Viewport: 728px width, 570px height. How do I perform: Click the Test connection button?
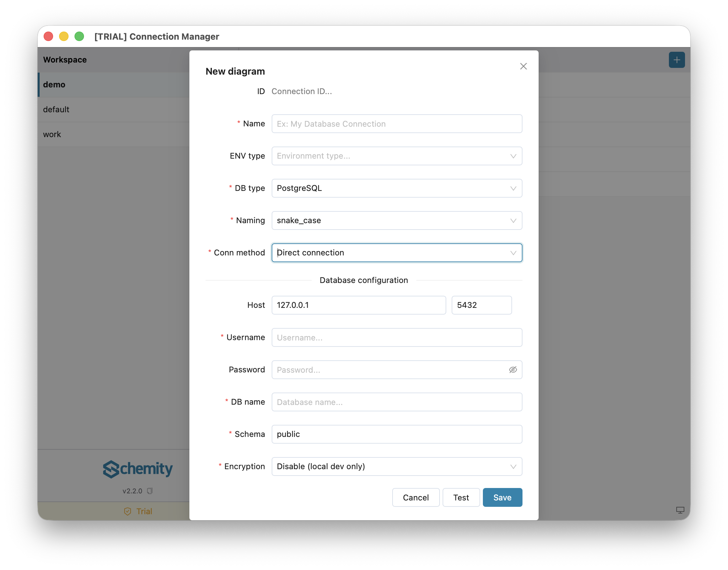pyautogui.click(x=461, y=497)
